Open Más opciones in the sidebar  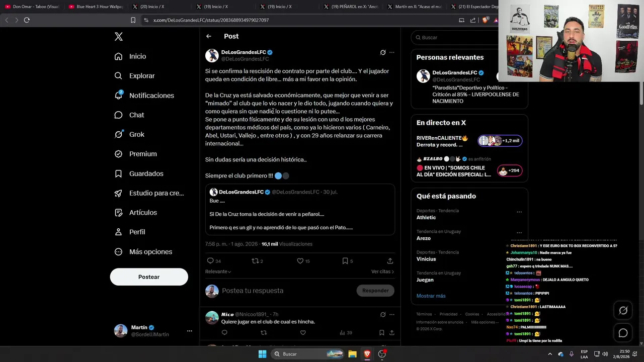click(143, 252)
